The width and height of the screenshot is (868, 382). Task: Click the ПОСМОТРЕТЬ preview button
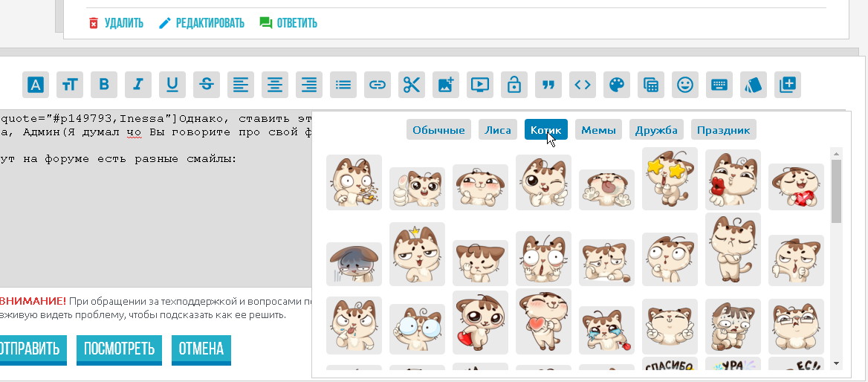click(119, 349)
